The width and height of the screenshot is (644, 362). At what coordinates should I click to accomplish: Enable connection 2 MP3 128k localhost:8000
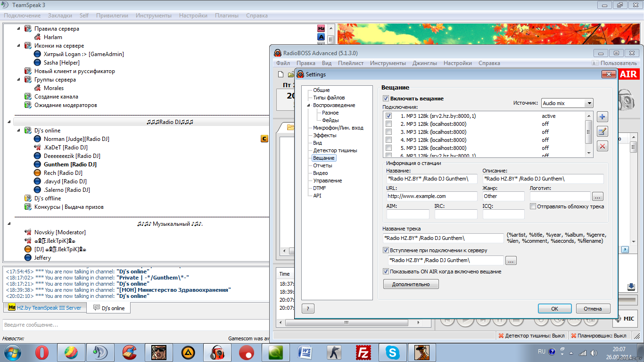[x=388, y=124]
